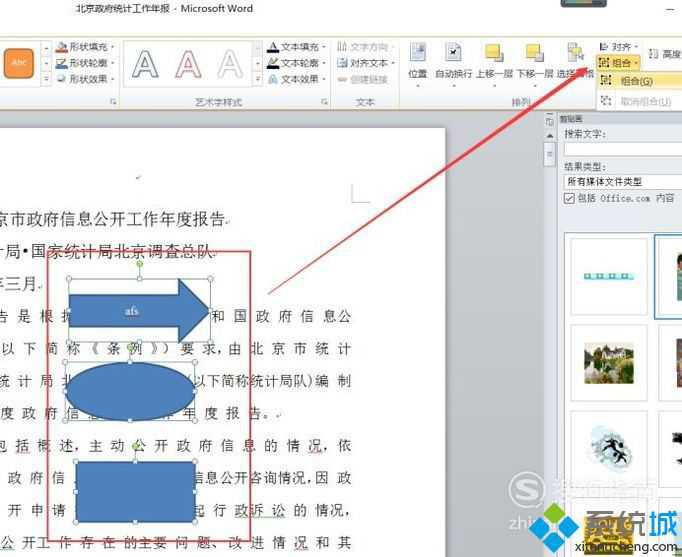Open the 文本填充 text fill option
Screen dimensions: 682x557
click(x=297, y=47)
